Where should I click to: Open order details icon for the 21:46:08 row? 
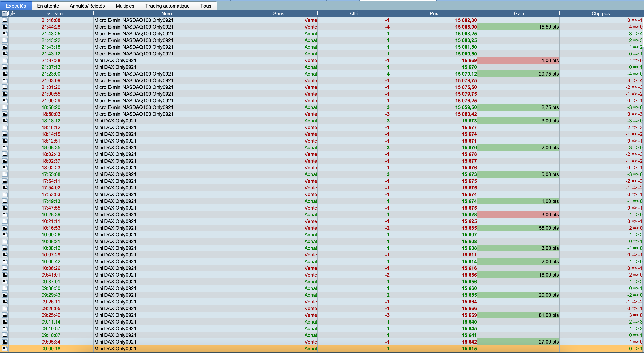5,20
